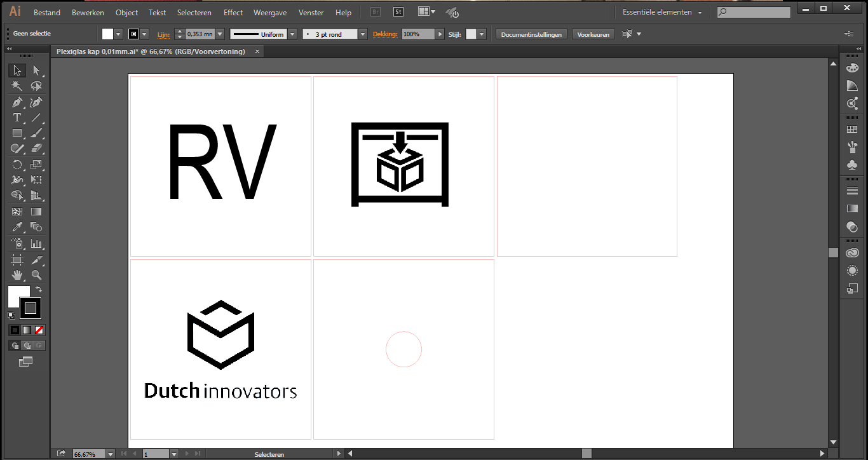
Task: Select the Zoom magnifier tool
Action: (36, 275)
